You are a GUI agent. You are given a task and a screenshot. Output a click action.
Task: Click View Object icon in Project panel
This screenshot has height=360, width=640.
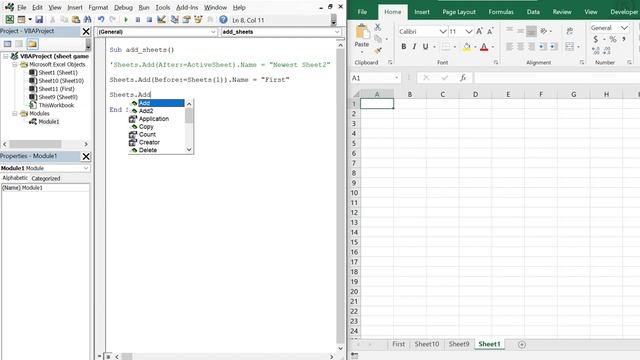click(x=19, y=44)
